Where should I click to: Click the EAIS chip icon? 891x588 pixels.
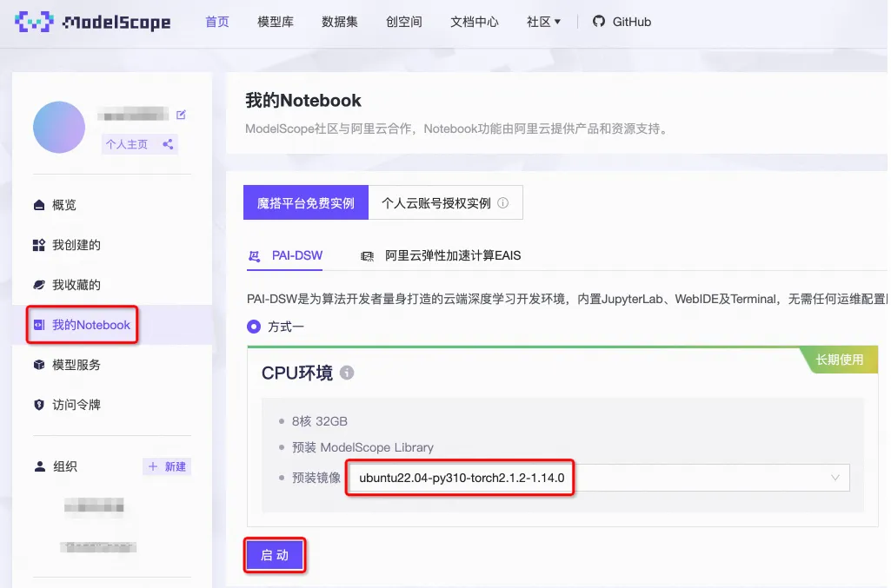click(367, 256)
